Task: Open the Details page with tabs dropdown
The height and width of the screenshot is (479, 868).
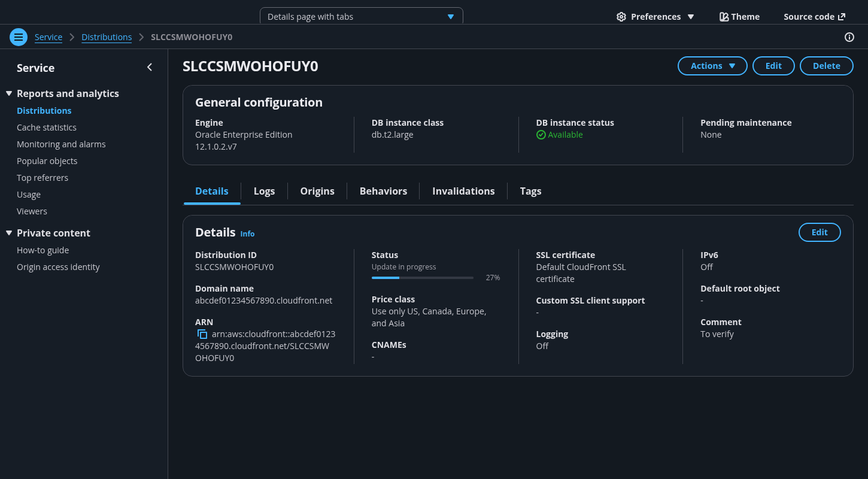Action: pyautogui.click(x=361, y=17)
